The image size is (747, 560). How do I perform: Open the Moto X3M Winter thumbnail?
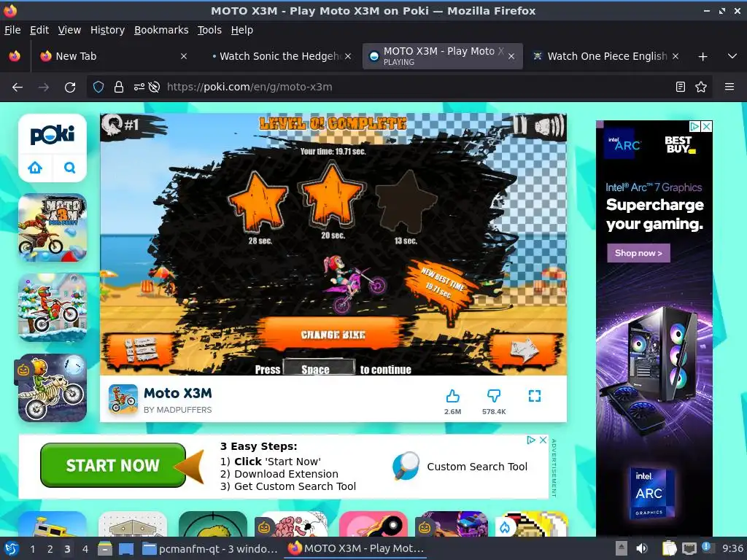[x=53, y=308]
